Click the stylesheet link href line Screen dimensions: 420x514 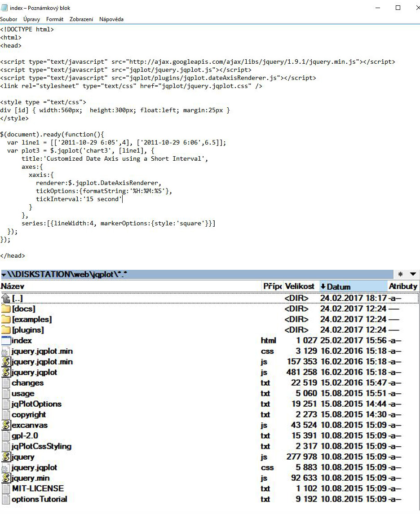[x=131, y=86]
